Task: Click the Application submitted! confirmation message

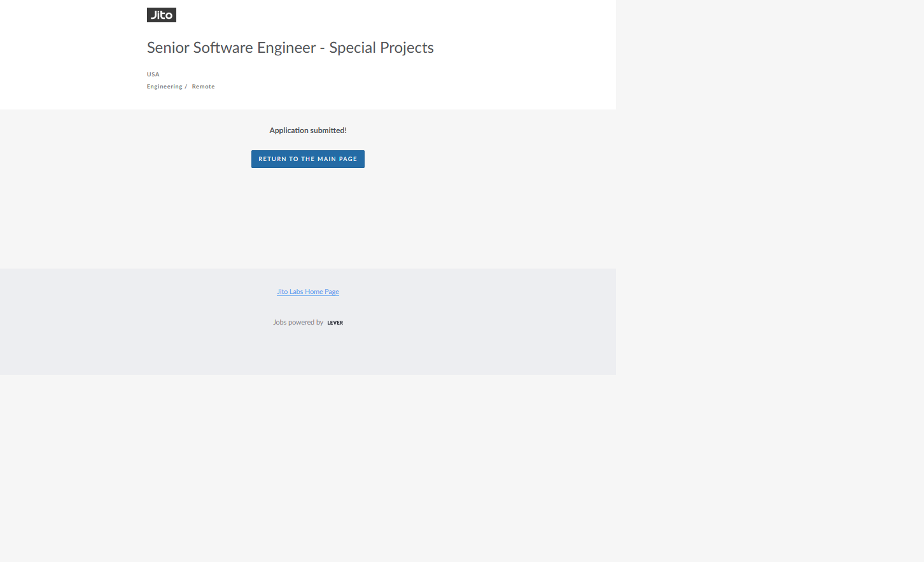Action: click(x=308, y=130)
